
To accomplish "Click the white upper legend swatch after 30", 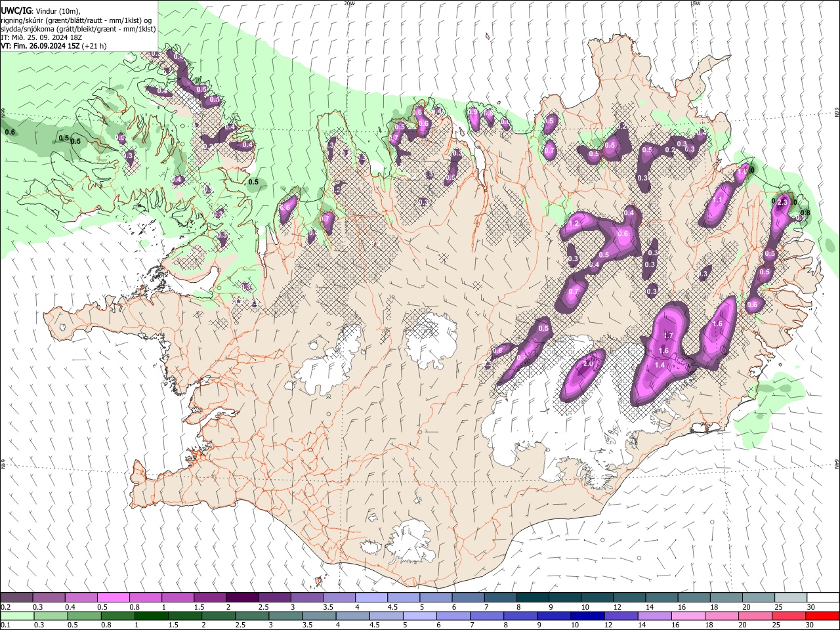I will [822, 598].
